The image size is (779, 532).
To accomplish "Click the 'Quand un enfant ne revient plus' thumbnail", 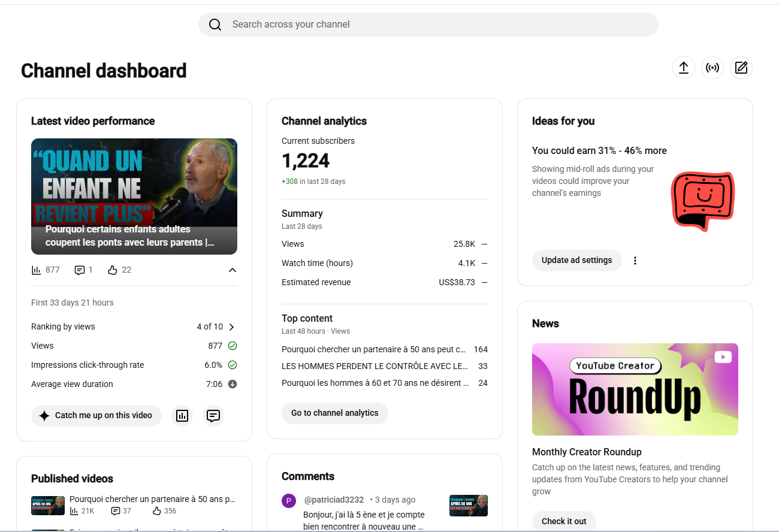I will pos(134,197).
